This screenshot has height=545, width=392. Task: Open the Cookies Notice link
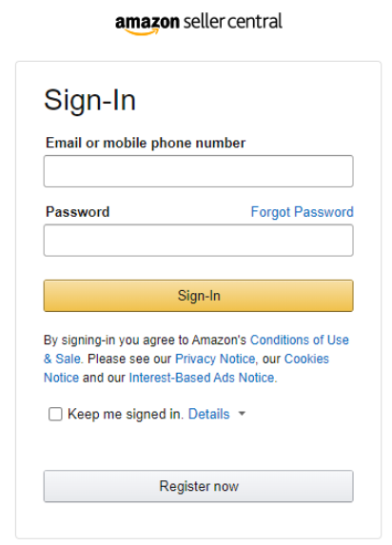306,359
